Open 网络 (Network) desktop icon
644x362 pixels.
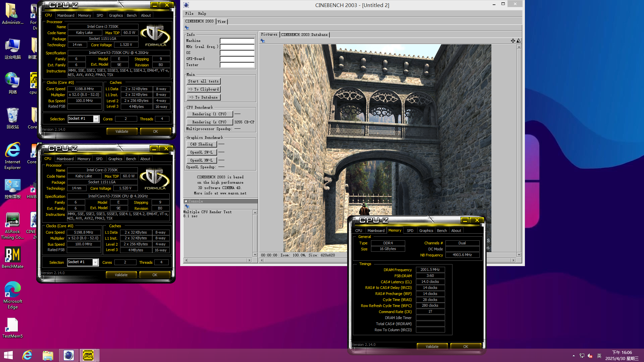tap(12, 83)
